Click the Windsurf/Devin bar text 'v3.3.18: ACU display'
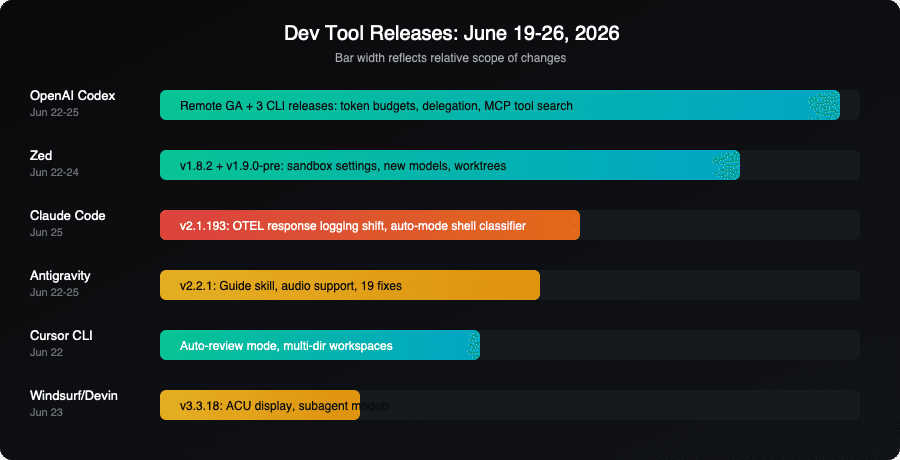The image size is (900, 460). click(x=237, y=406)
